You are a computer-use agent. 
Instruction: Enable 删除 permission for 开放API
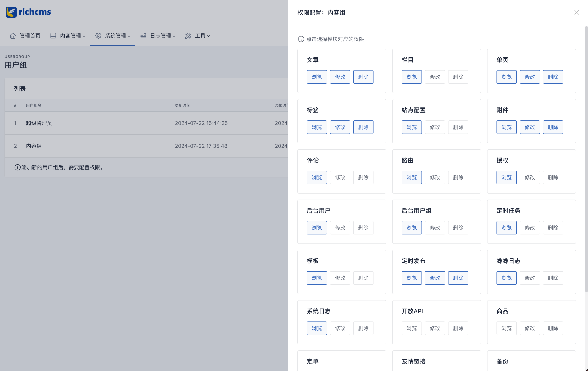[x=458, y=328]
